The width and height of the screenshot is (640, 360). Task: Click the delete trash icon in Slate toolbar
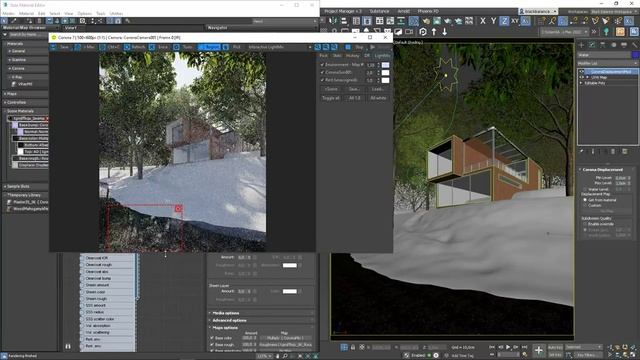coord(40,20)
